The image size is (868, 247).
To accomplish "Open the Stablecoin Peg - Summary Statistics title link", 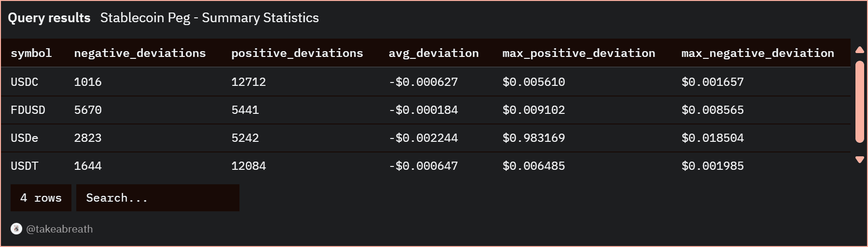I will pyautogui.click(x=210, y=18).
